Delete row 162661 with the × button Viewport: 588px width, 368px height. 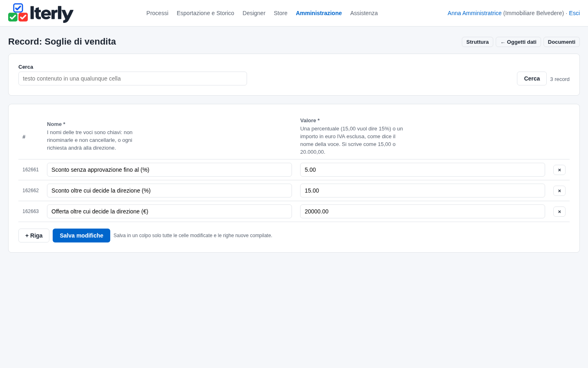click(x=559, y=170)
